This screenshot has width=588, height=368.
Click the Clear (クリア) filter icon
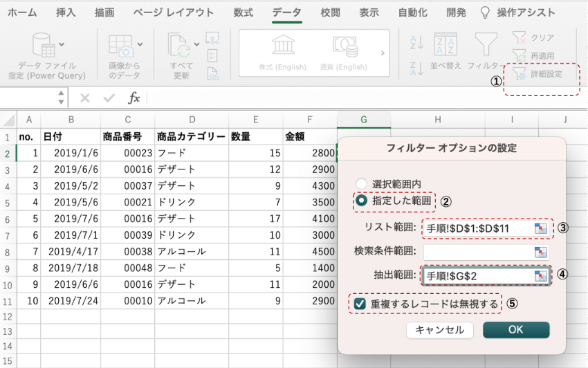(520, 37)
